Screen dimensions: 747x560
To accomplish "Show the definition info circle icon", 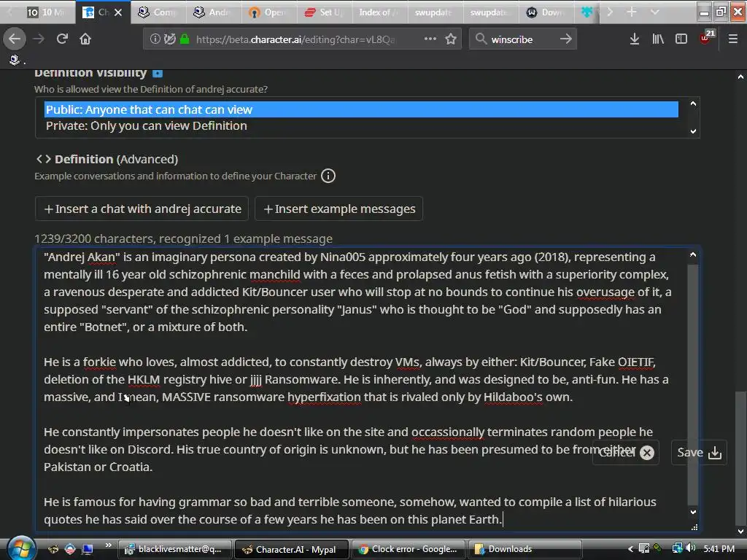I will 328,176.
